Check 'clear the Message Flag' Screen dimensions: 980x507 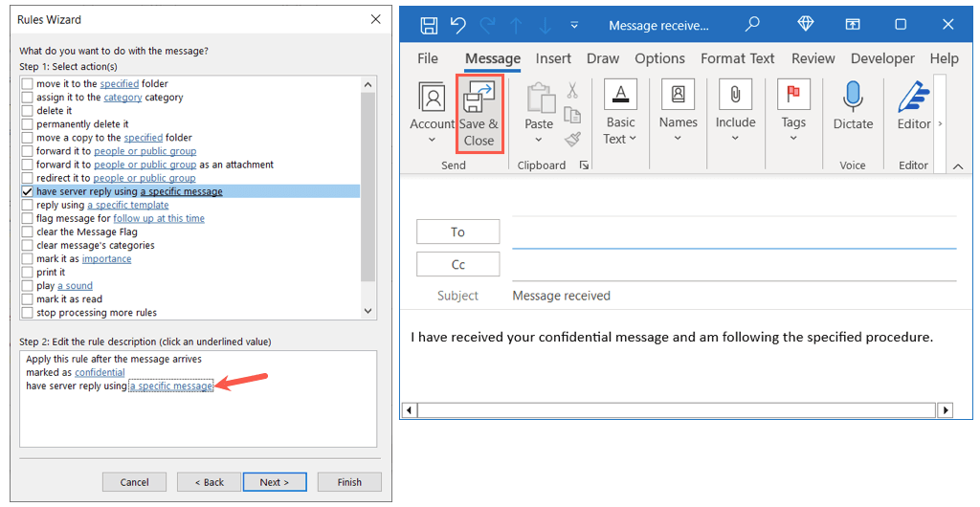[x=28, y=231]
